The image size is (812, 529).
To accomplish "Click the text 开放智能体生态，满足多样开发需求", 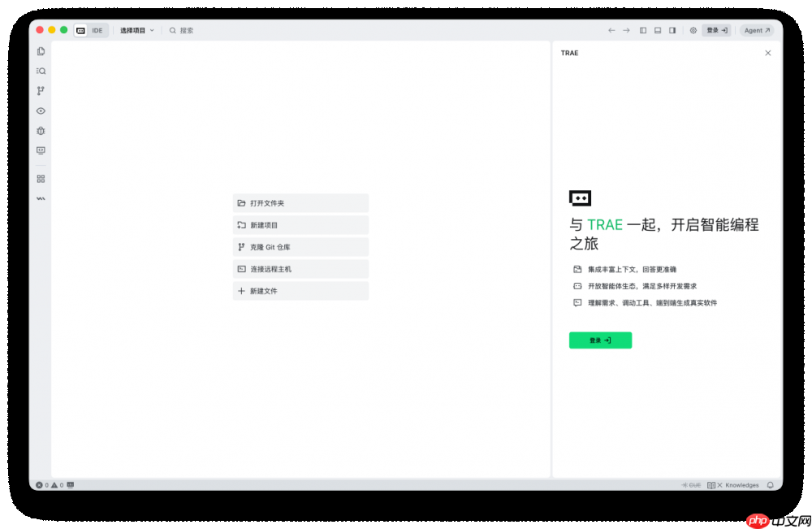I will pyautogui.click(x=642, y=286).
